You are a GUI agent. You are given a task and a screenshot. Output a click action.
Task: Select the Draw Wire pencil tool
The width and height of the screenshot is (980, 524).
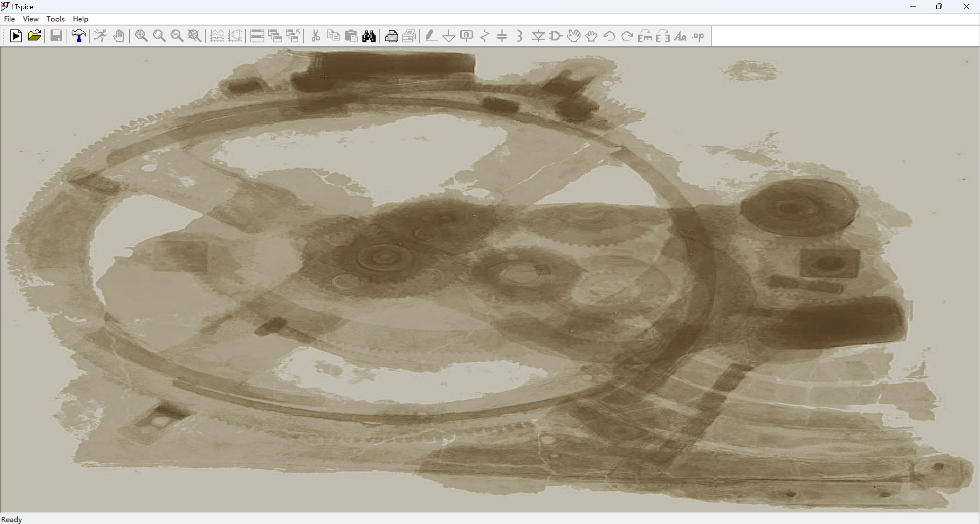[x=431, y=36]
